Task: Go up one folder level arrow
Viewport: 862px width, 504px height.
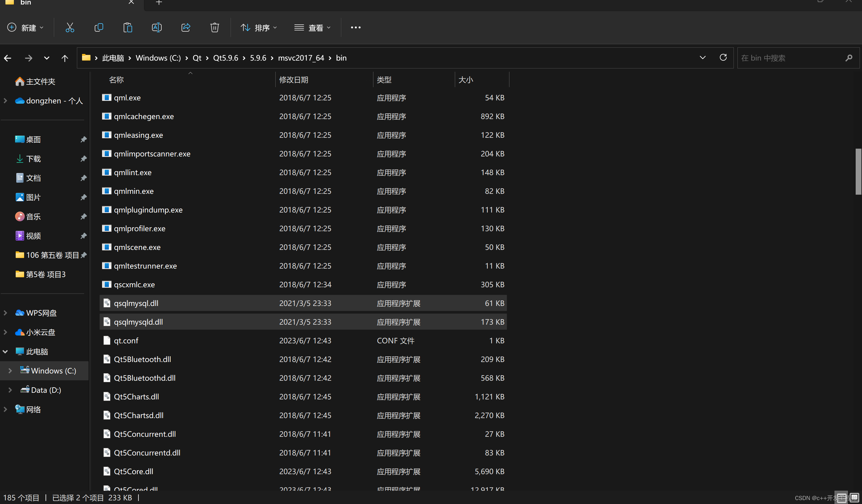Action: [65, 58]
